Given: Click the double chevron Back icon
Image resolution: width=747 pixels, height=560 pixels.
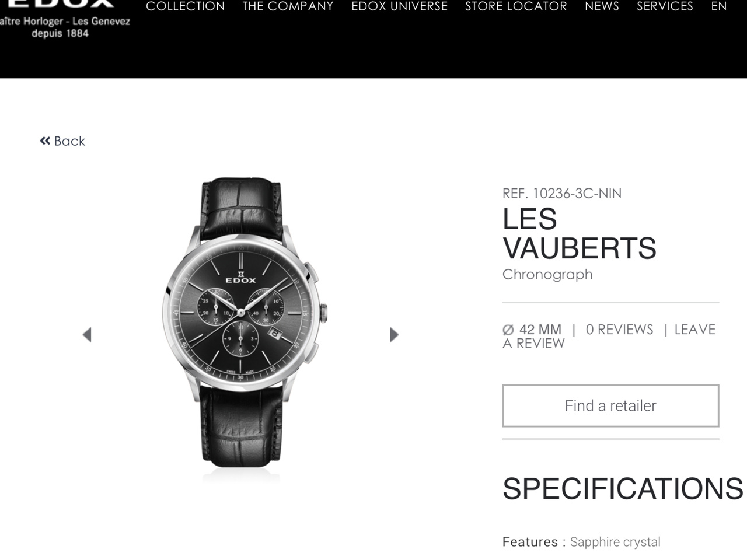Looking at the screenshot, I should click(x=45, y=141).
